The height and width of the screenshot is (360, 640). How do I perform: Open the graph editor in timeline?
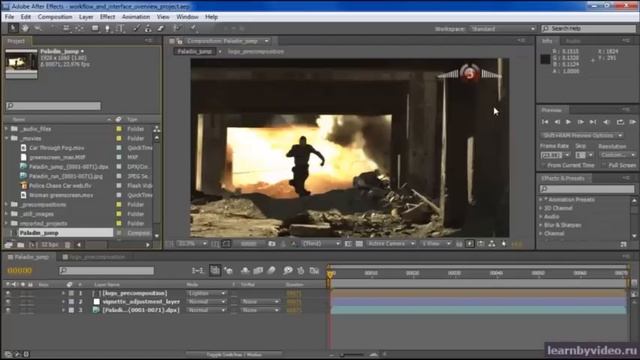314,270
